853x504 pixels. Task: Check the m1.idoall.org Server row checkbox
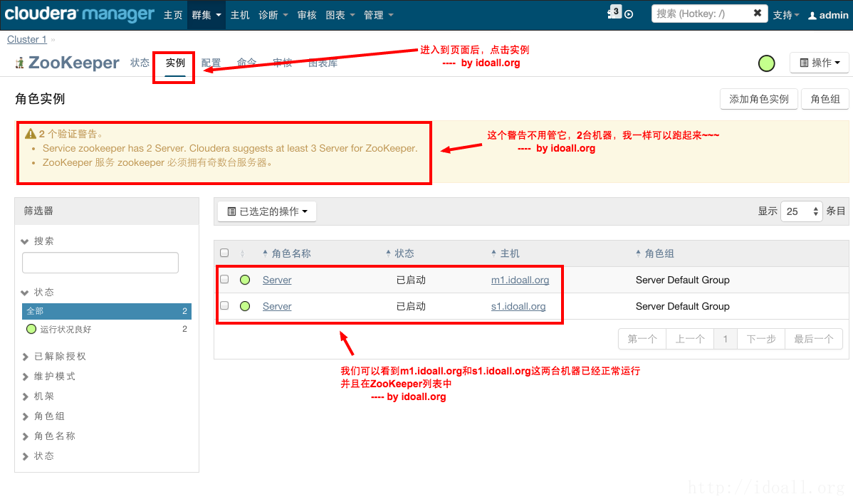point(224,280)
